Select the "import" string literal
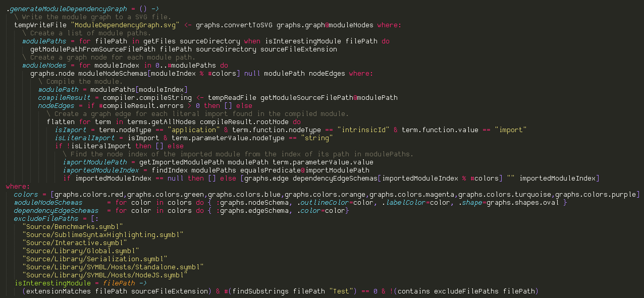The height and width of the screenshot is (298, 644). coord(511,130)
